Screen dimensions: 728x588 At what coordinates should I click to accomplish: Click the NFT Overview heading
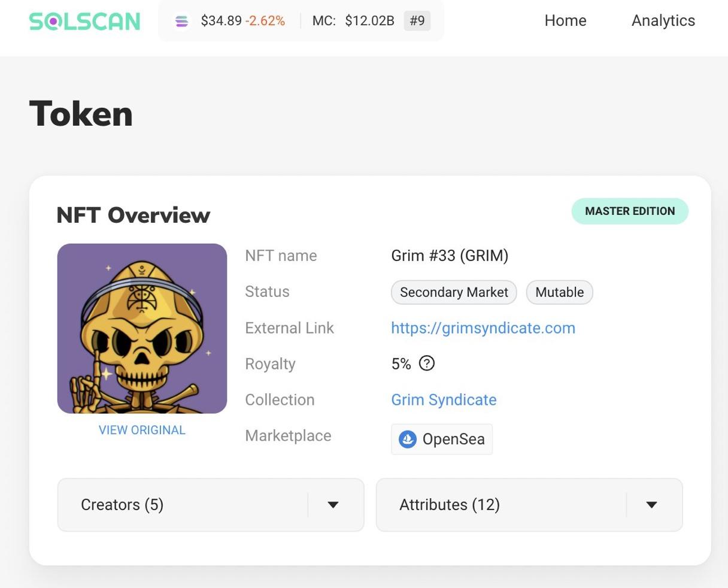click(x=134, y=215)
